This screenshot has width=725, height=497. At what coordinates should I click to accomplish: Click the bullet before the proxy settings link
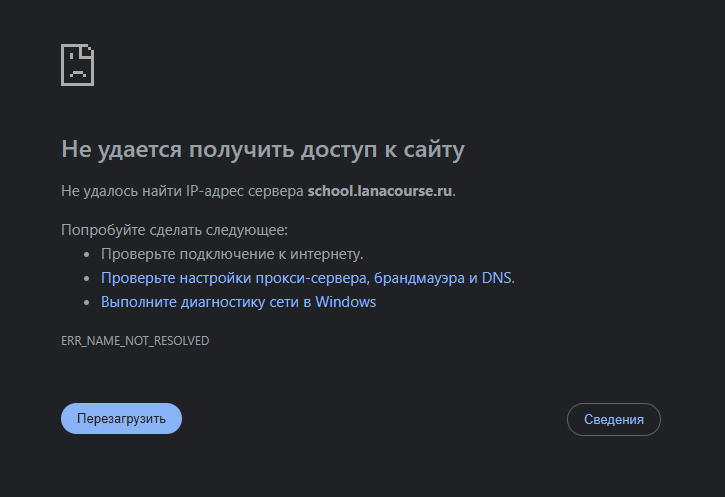tap(87, 279)
